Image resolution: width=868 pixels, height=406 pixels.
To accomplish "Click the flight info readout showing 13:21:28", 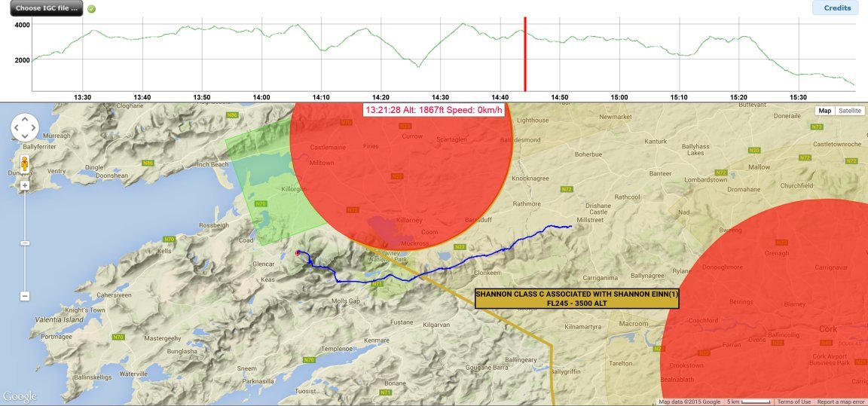I will click(x=433, y=110).
